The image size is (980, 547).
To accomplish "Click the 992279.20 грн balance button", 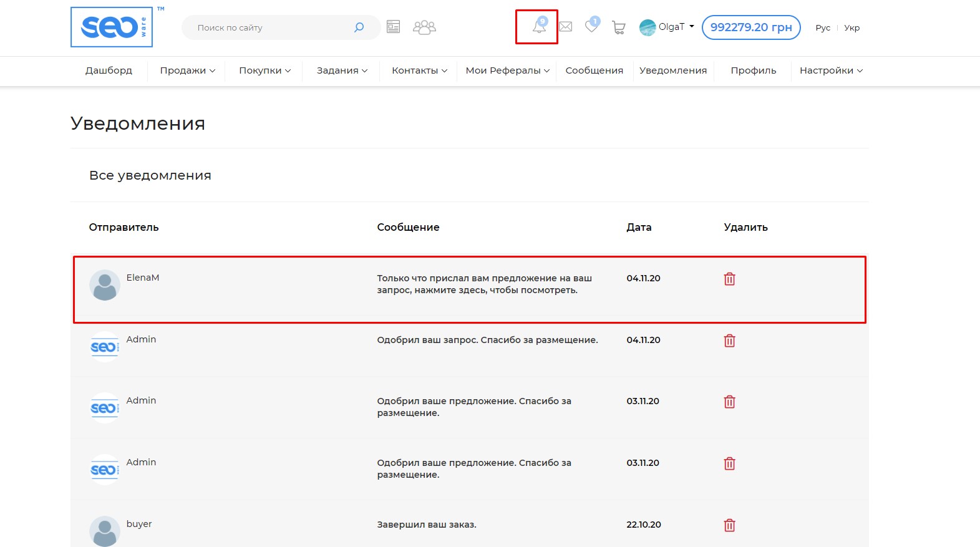I will [750, 27].
